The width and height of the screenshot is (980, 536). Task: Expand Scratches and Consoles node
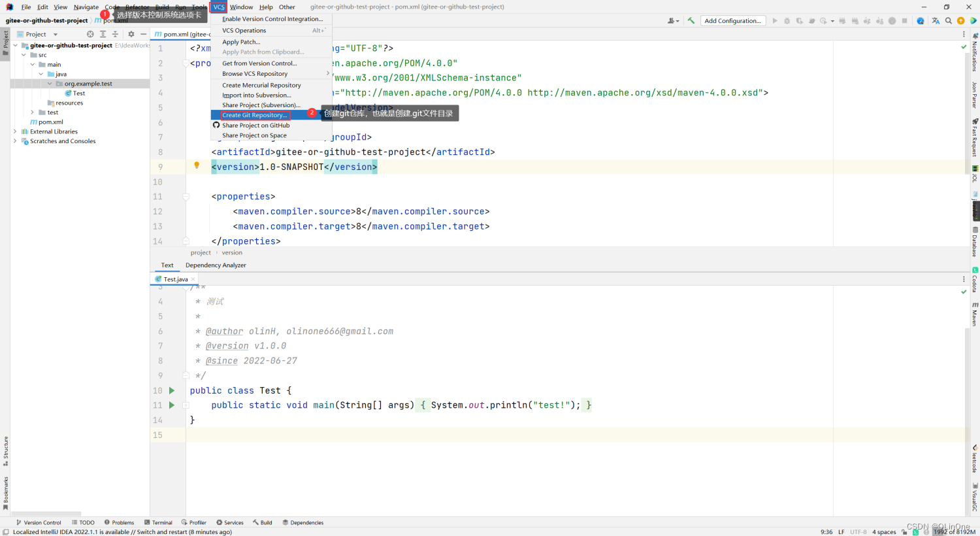coord(16,141)
